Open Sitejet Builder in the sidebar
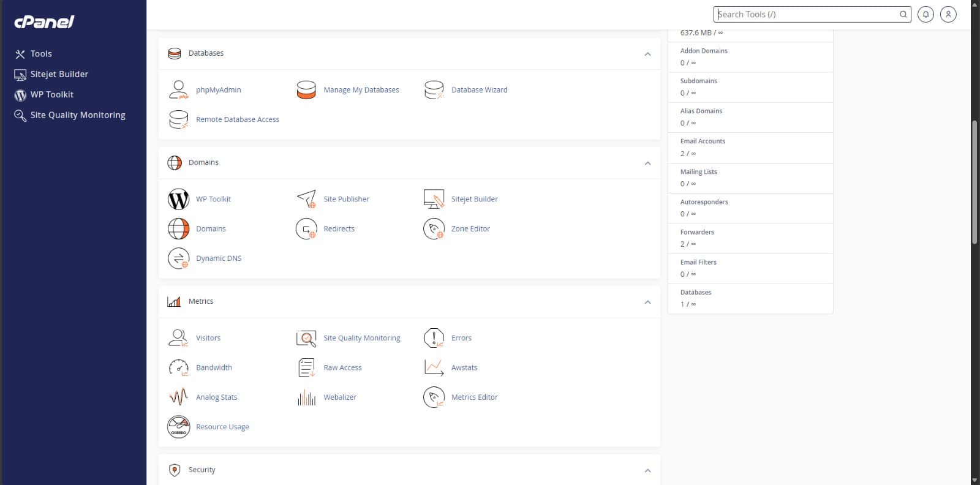 coord(59,74)
